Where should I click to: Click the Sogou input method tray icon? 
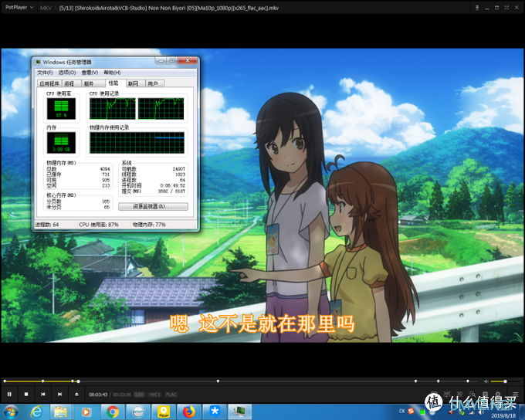[412, 411]
